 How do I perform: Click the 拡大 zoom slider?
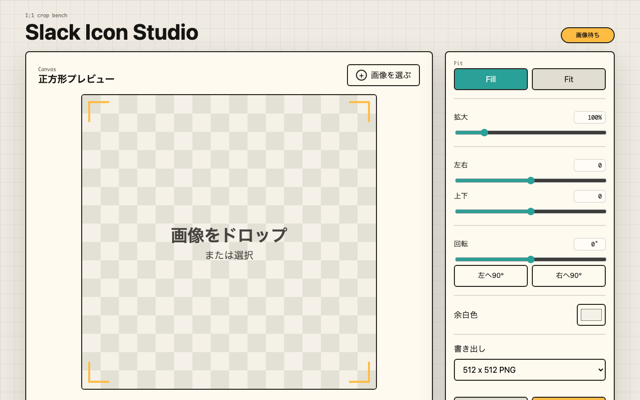point(530,133)
